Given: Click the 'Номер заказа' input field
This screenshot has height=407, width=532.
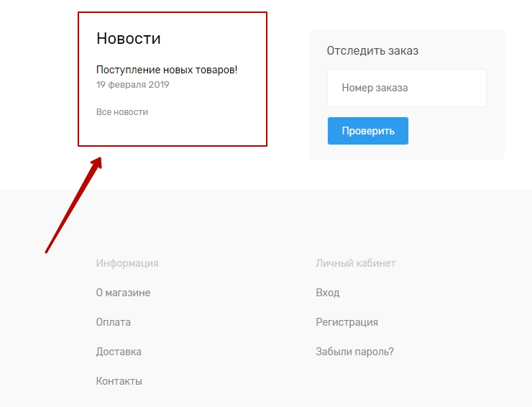Looking at the screenshot, I should (407, 88).
